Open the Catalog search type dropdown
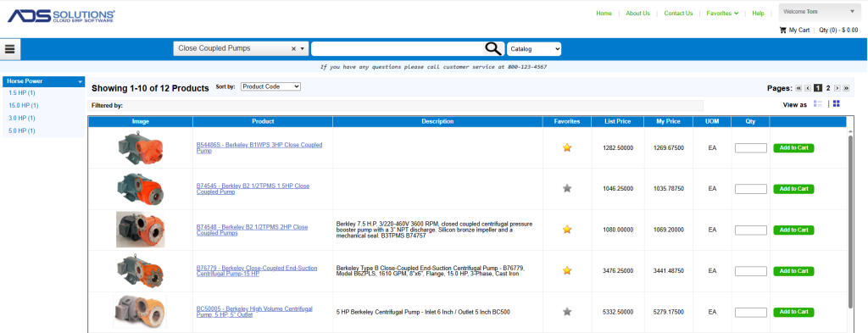 (x=534, y=48)
